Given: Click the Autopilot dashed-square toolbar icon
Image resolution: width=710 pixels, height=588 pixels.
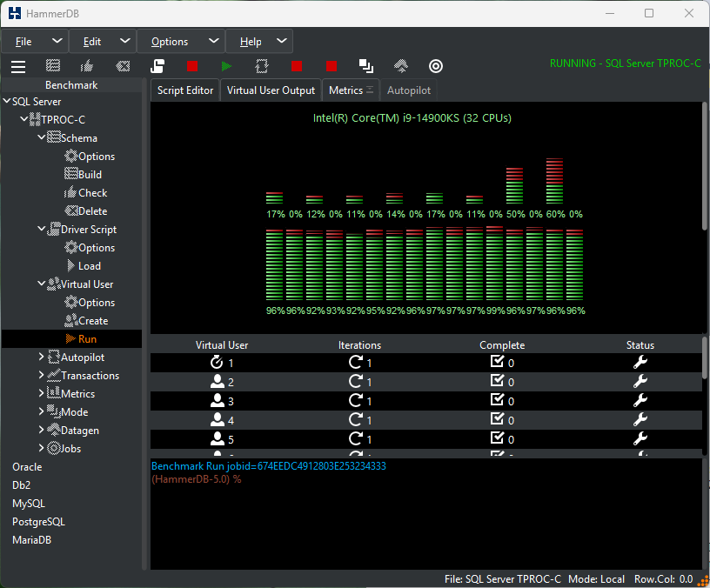Looking at the screenshot, I should pos(262,66).
